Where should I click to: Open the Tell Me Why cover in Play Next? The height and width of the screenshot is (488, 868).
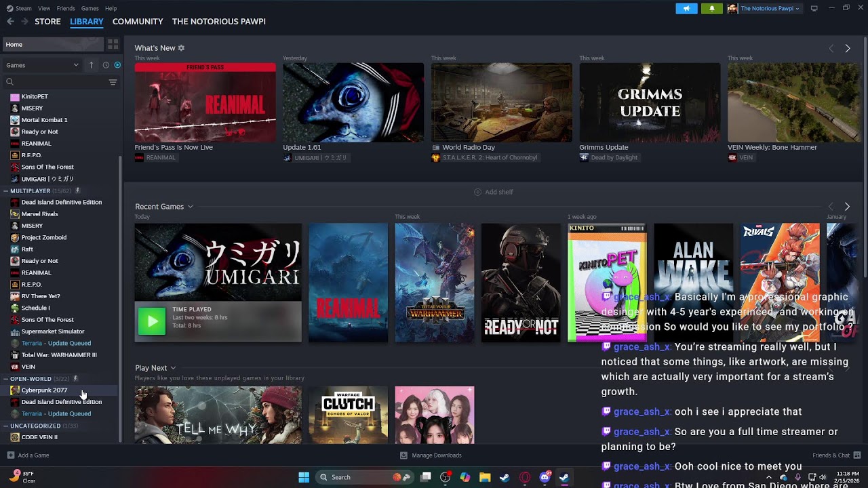pos(218,415)
